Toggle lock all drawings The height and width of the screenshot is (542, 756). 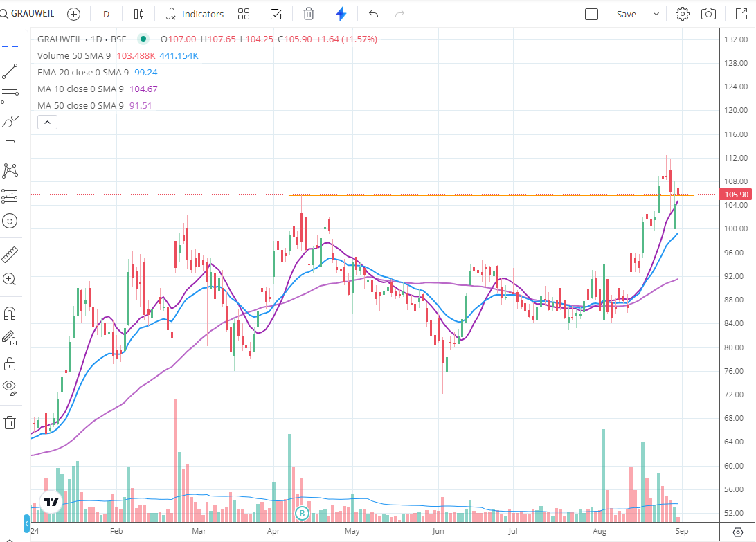(10, 363)
